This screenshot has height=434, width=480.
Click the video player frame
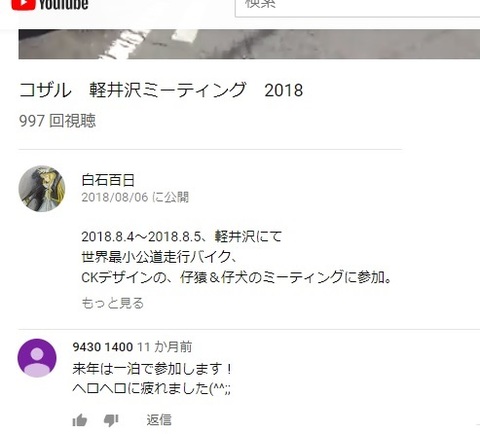coord(249,44)
